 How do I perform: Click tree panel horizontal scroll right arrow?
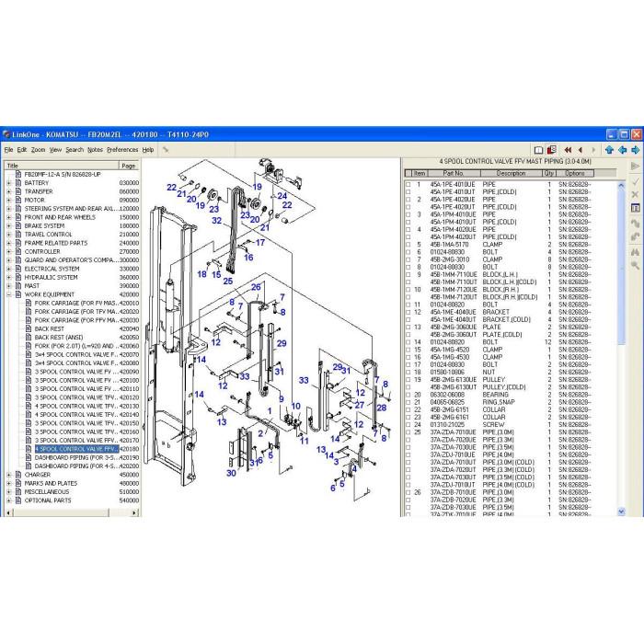[134, 512]
